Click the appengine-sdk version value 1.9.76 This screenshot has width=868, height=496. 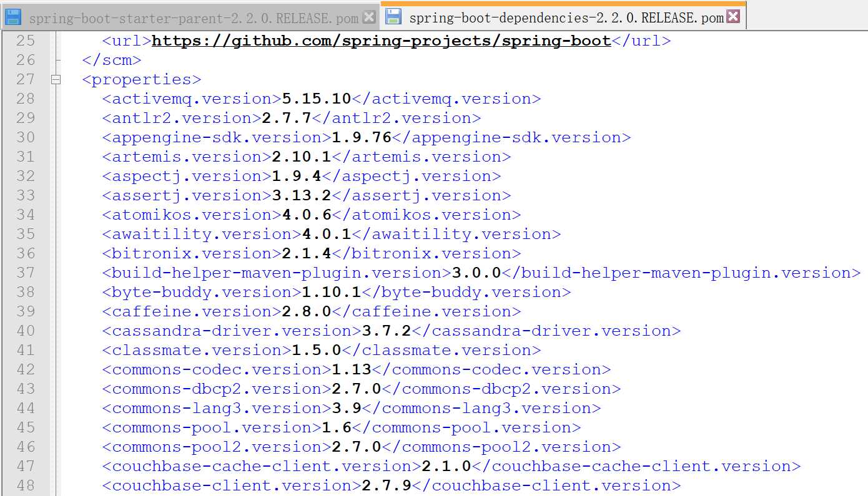362,138
